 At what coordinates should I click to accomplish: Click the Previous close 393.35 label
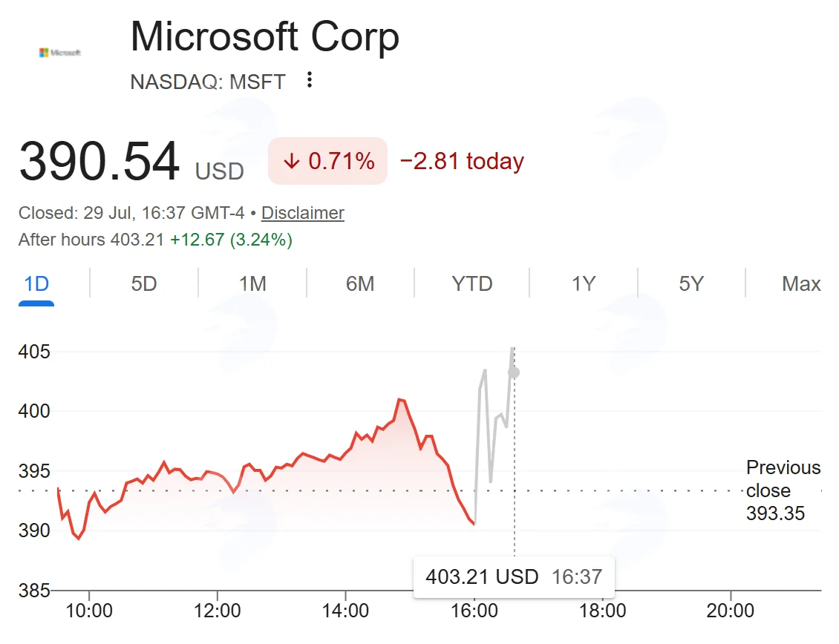tap(783, 490)
